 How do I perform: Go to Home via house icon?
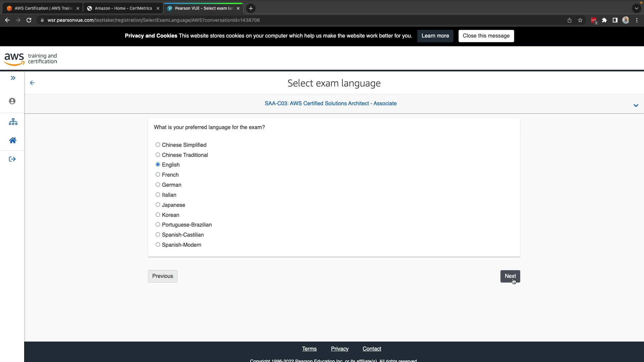click(x=13, y=140)
